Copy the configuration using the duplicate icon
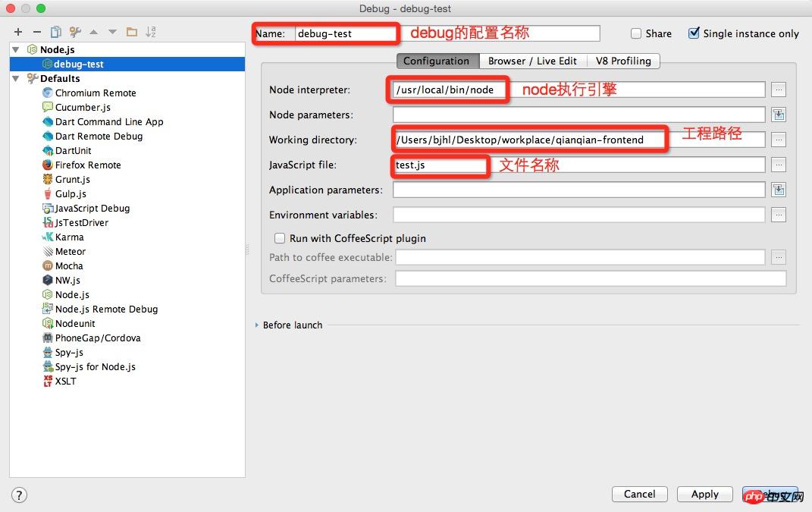This screenshot has width=812, height=512. (x=56, y=32)
